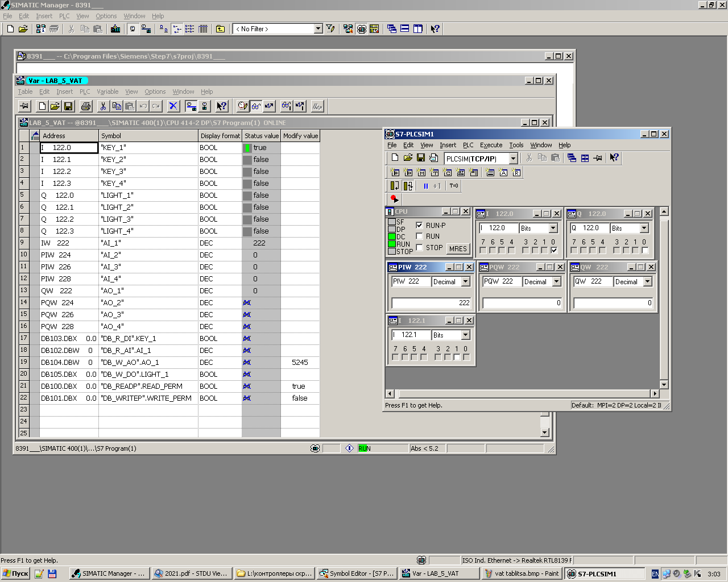
Task: Open Decimal format dropdown in PQW 222 panel
Action: point(557,281)
